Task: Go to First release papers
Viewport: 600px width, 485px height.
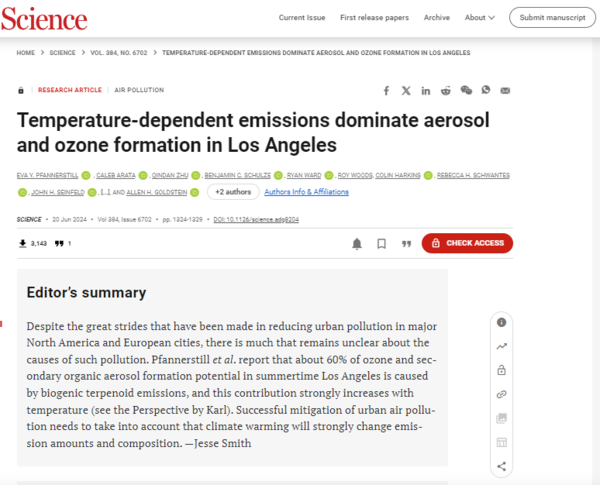Action: (x=373, y=17)
